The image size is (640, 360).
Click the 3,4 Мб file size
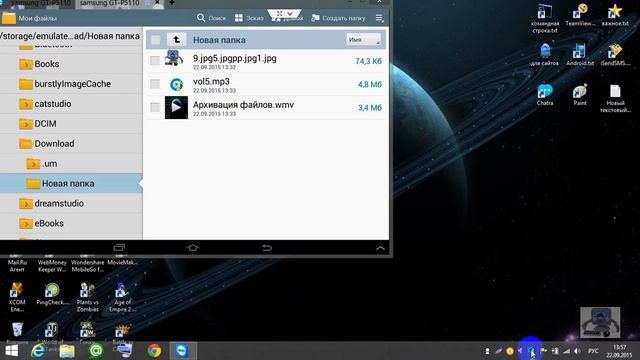[370, 107]
